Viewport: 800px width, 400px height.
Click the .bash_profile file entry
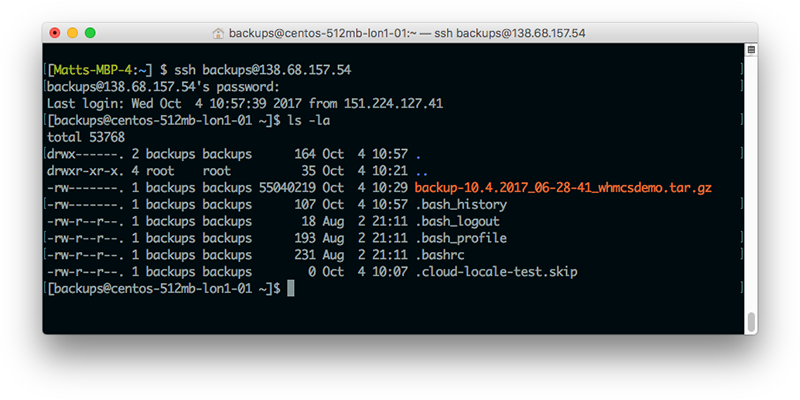point(461,239)
